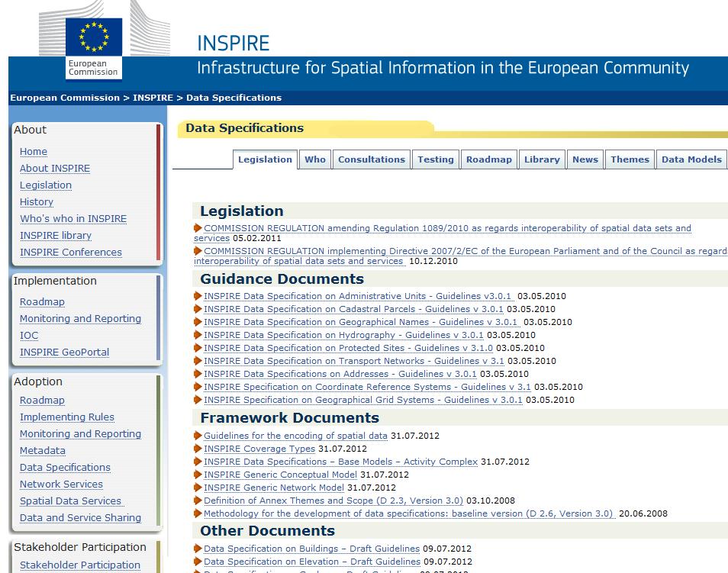Viewport: 728px width, 573px height.
Task: Open the Themes tab
Action: 630,159
